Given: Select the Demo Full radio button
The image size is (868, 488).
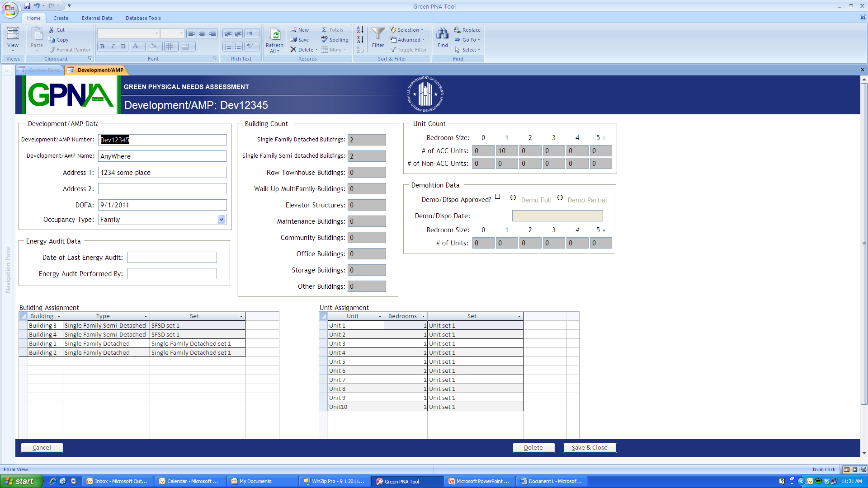Looking at the screenshot, I should [x=513, y=197].
